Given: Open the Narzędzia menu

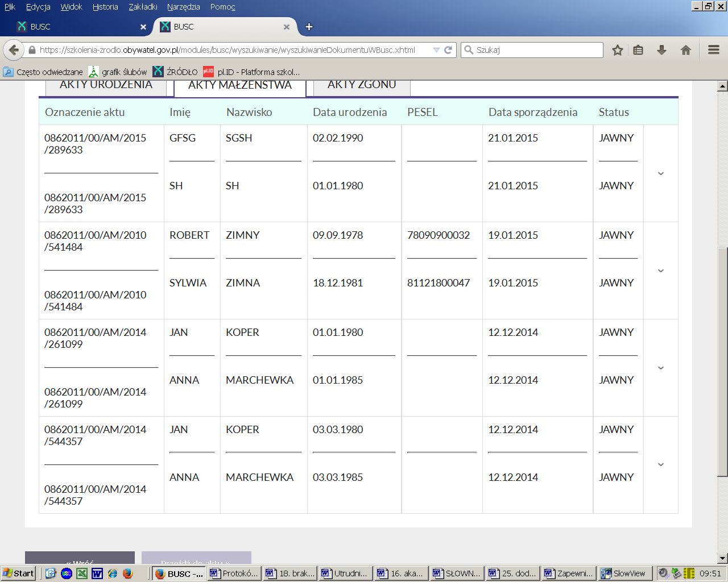Looking at the screenshot, I should [x=183, y=7].
